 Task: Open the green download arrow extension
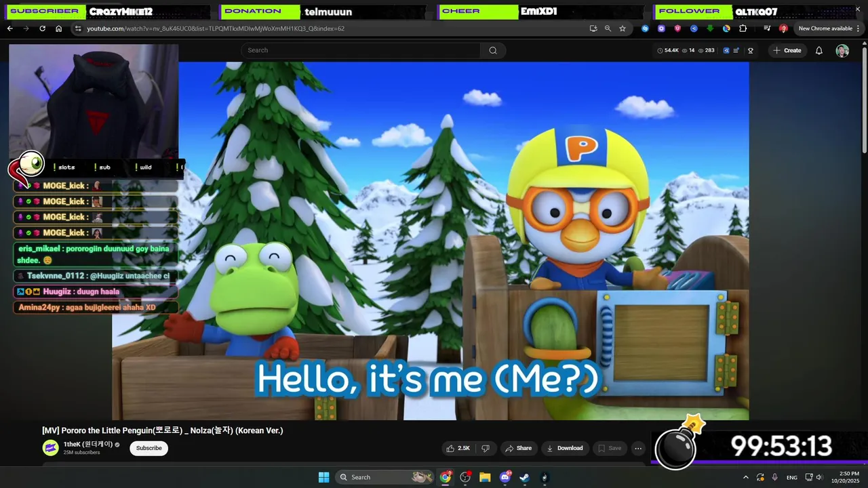[710, 28]
